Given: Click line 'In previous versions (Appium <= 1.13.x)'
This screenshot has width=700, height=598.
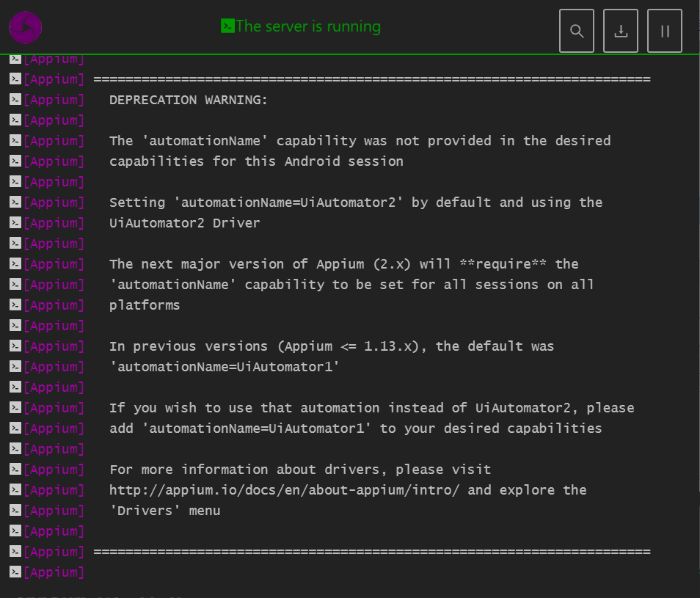Looking at the screenshot, I should tap(332, 346).
